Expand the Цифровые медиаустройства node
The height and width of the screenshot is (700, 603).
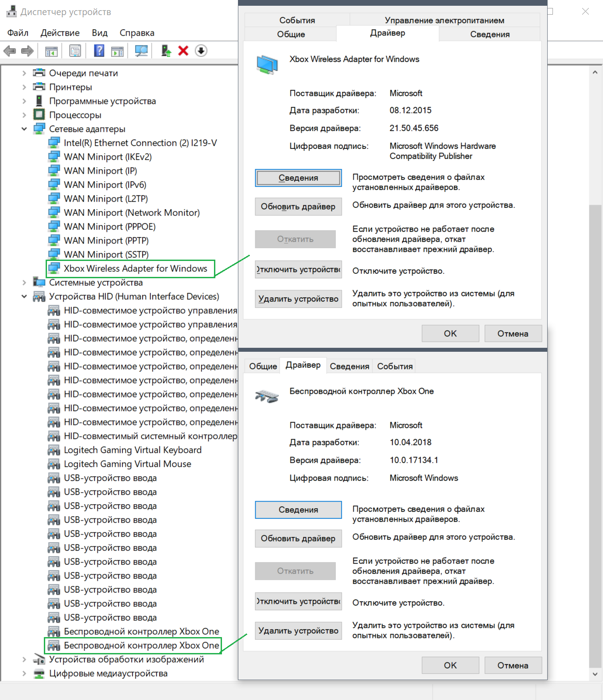(x=24, y=673)
